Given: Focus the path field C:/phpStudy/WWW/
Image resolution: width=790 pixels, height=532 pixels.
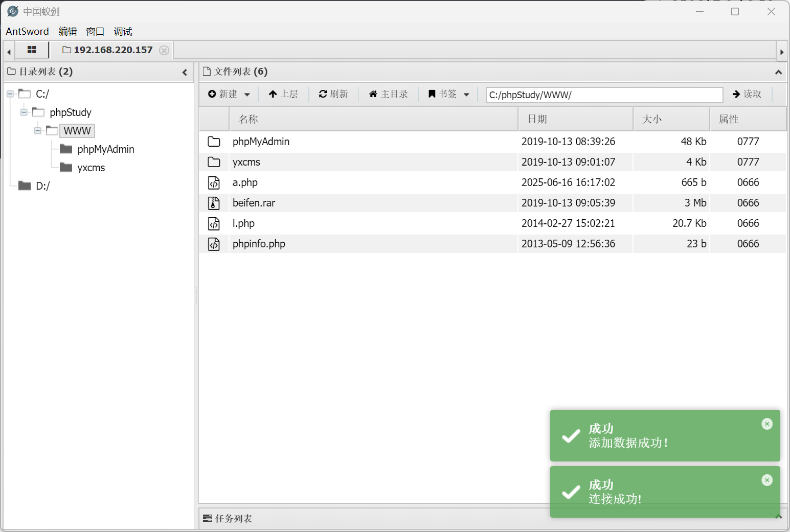Looking at the screenshot, I should tap(604, 95).
